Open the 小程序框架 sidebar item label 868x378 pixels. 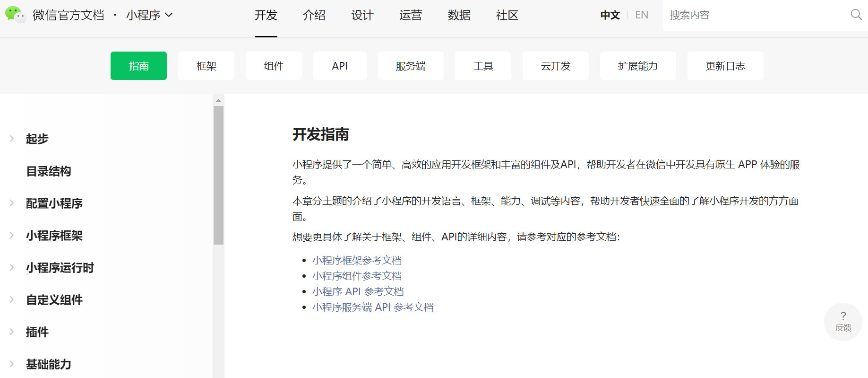click(x=54, y=235)
